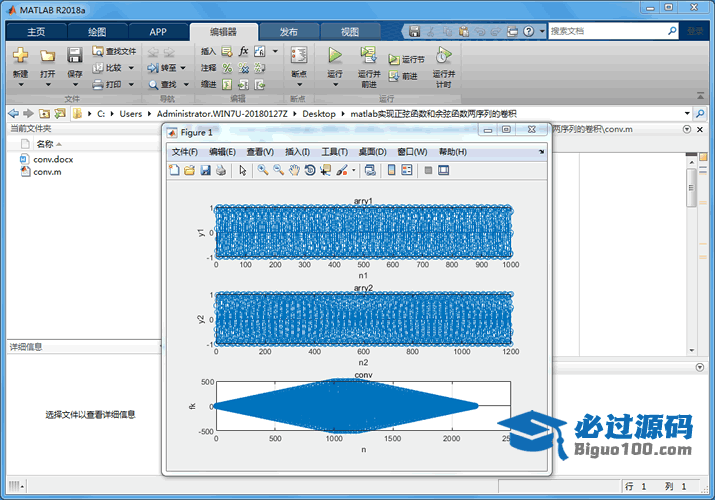Switch to the Home (主页) tab
This screenshot has width=715, height=500.
pyautogui.click(x=36, y=32)
